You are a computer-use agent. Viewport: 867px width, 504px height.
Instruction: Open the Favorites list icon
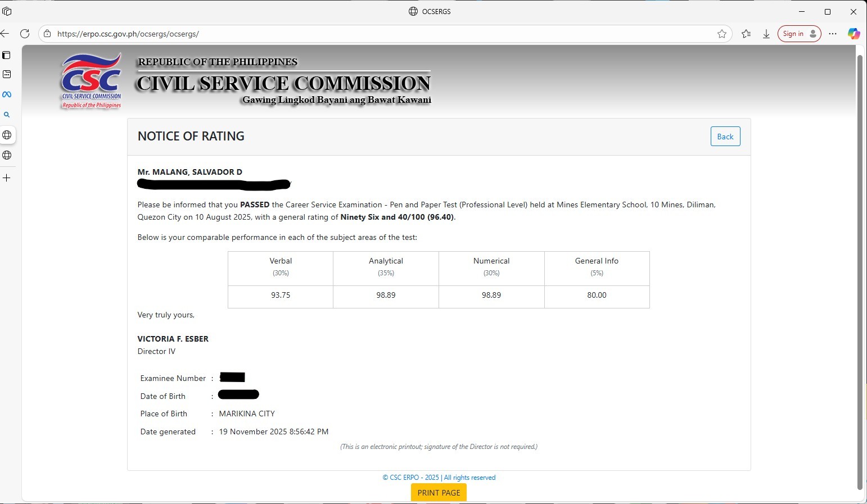click(746, 34)
